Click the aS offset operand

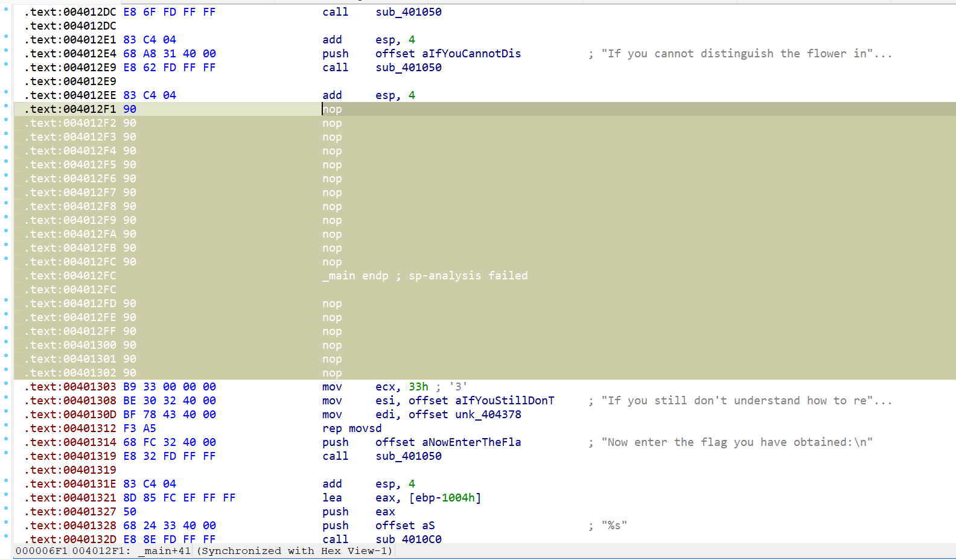(x=428, y=526)
